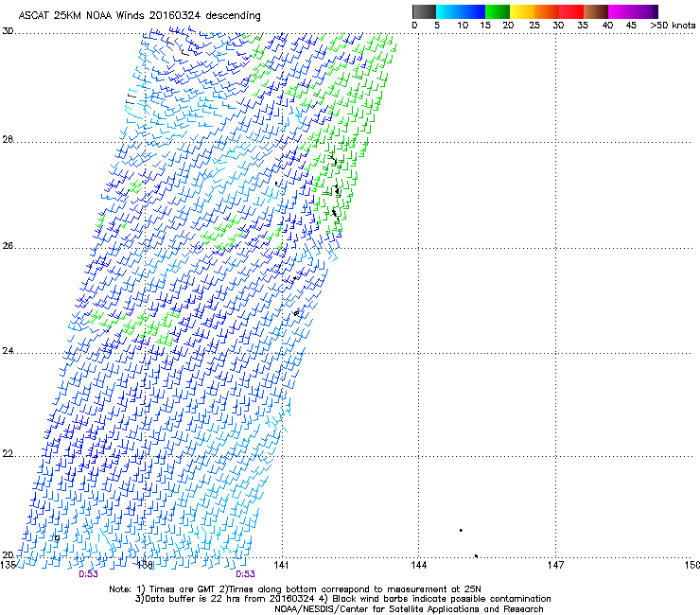Click the longitude axis label '147'

(x=555, y=566)
